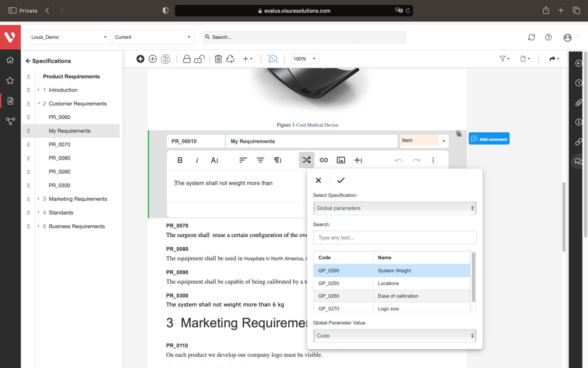Image resolution: width=588 pixels, height=368 pixels.
Task: Click the recycle/restore icon in toolbar
Action: click(230, 59)
